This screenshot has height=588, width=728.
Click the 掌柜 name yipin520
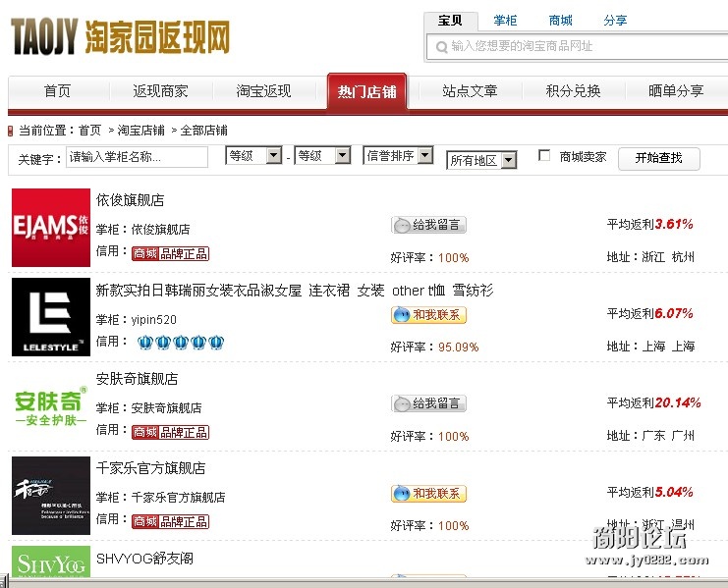(153, 320)
